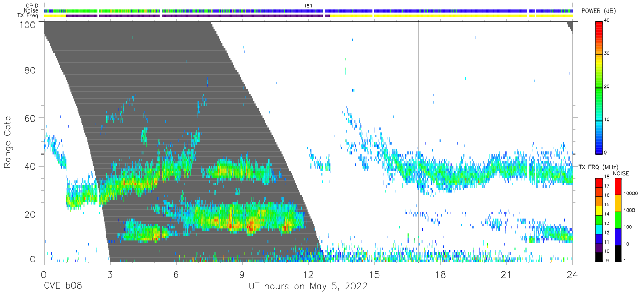
Task: Click the "12" UT hours tick label
Action: coord(308,274)
